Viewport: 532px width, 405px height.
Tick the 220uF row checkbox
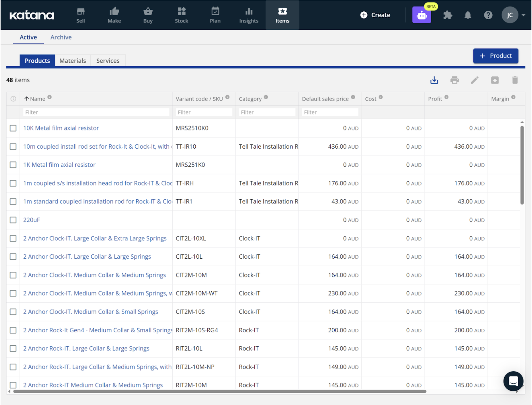[13, 220]
